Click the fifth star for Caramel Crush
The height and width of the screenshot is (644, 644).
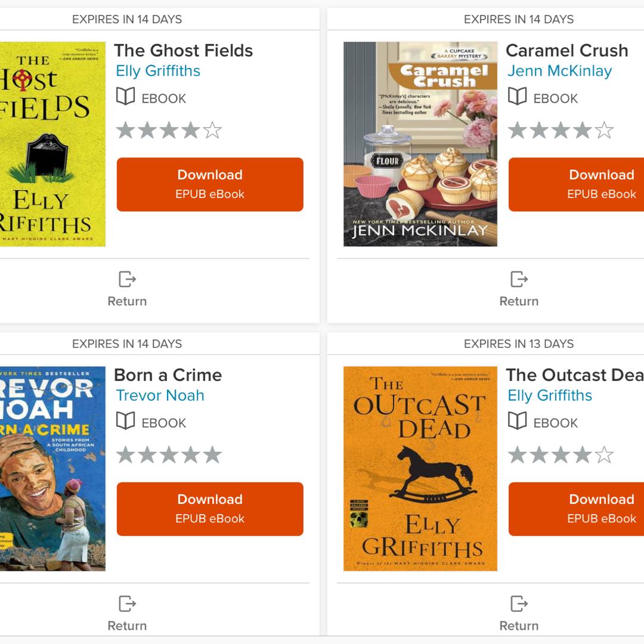[x=604, y=131]
